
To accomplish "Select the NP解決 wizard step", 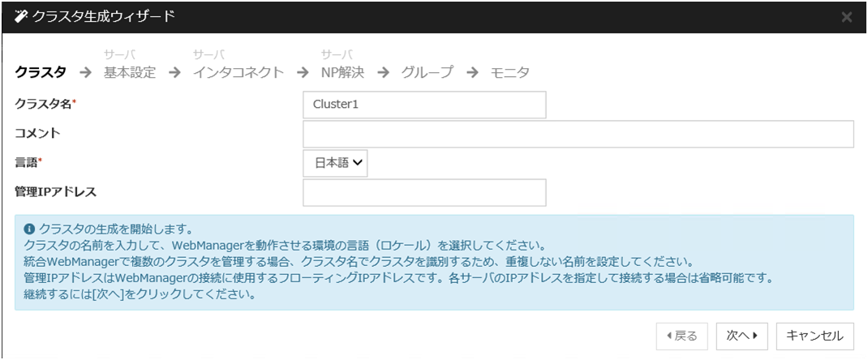I will pos(342,72).
